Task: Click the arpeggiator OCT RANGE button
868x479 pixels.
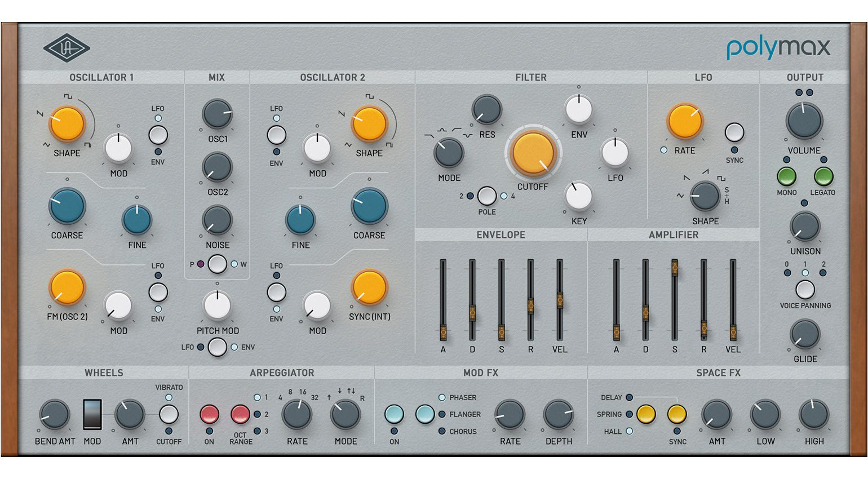Action: tap(241, 415)
